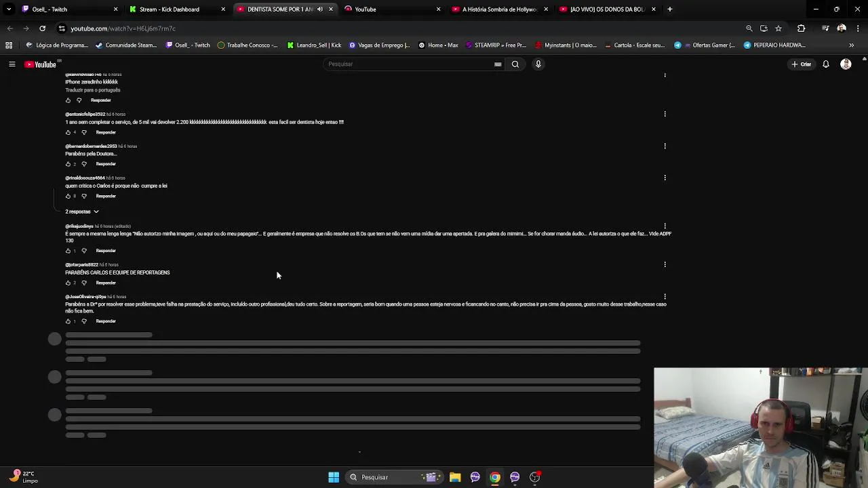Open Chrome from the taskbar

[x=495, y=477]
